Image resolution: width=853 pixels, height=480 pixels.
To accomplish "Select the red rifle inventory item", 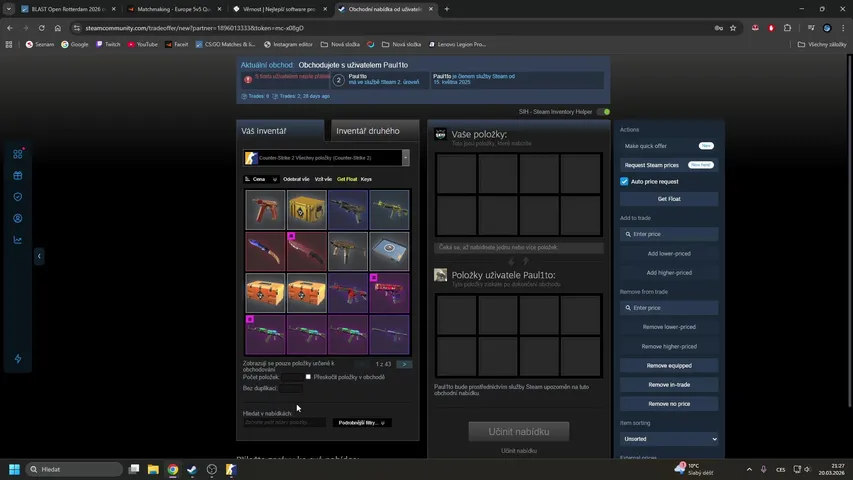I will pyautogui.click(x=348, y=293).
